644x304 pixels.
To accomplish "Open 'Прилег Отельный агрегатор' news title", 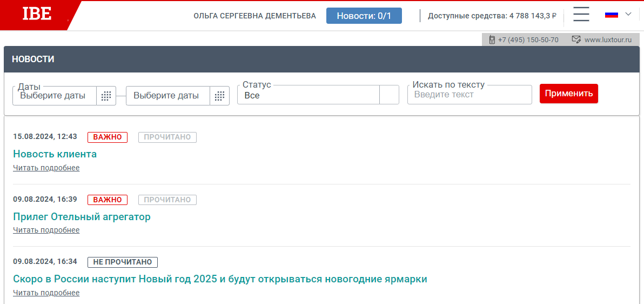I will (82, 217).
